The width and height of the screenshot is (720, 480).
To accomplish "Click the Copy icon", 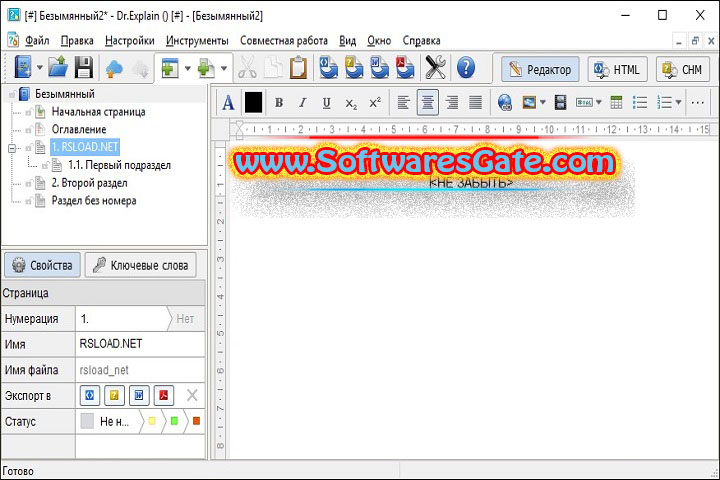I will pos(273,68).
